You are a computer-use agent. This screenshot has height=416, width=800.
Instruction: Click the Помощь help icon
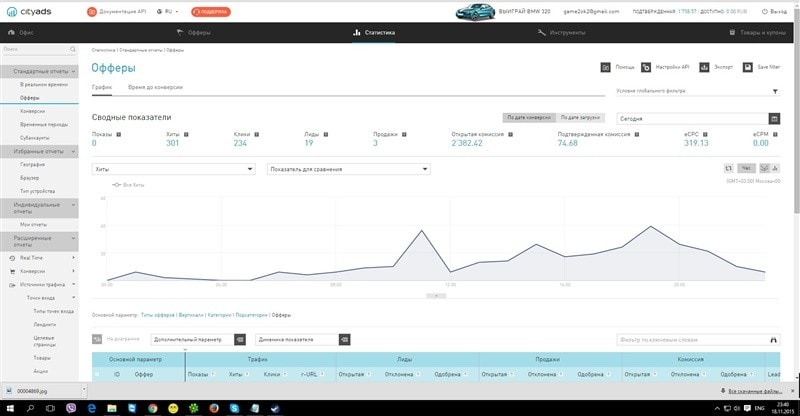coord(605,67)
